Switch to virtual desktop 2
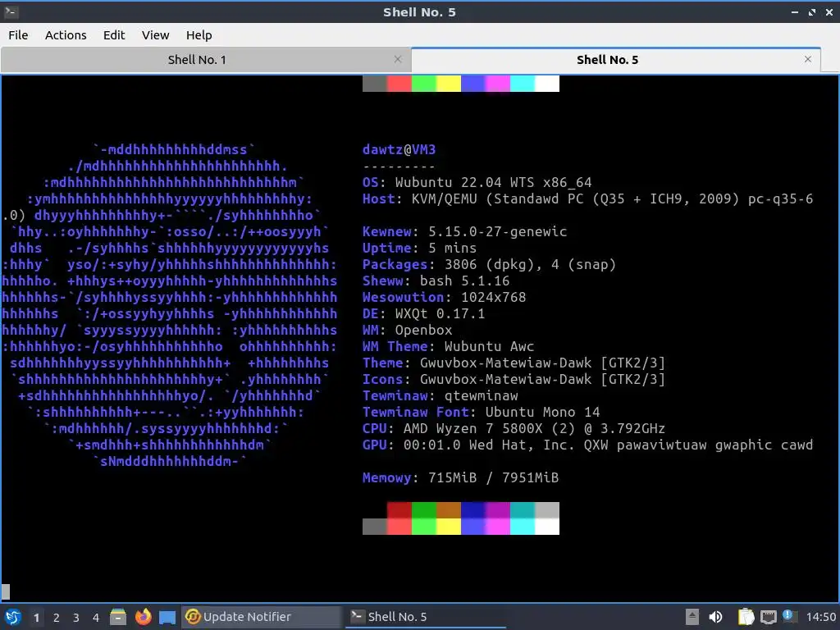 point(57,618)
